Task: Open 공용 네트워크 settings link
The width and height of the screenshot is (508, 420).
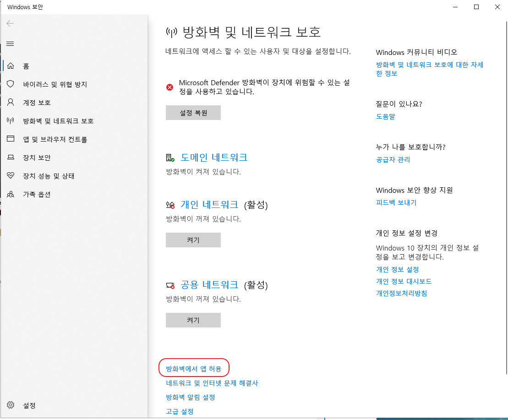Action: coord(209,284)
